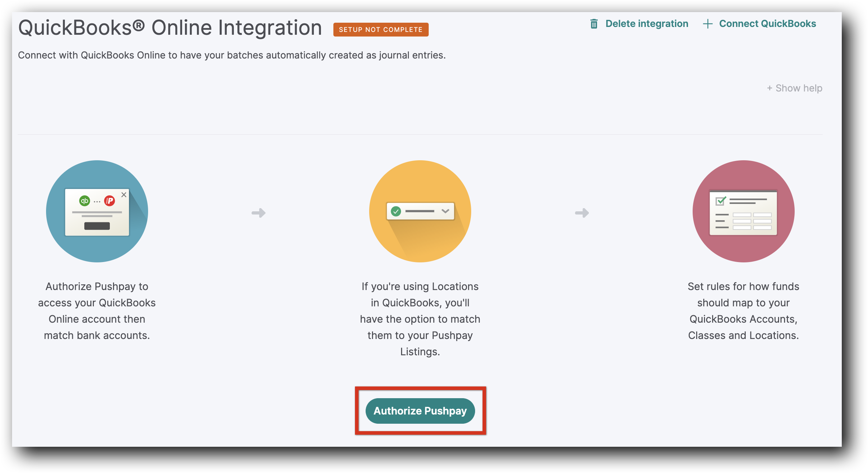Click the Authorize Pushpay button
868x473 pixels.
[x=420, y=411]
